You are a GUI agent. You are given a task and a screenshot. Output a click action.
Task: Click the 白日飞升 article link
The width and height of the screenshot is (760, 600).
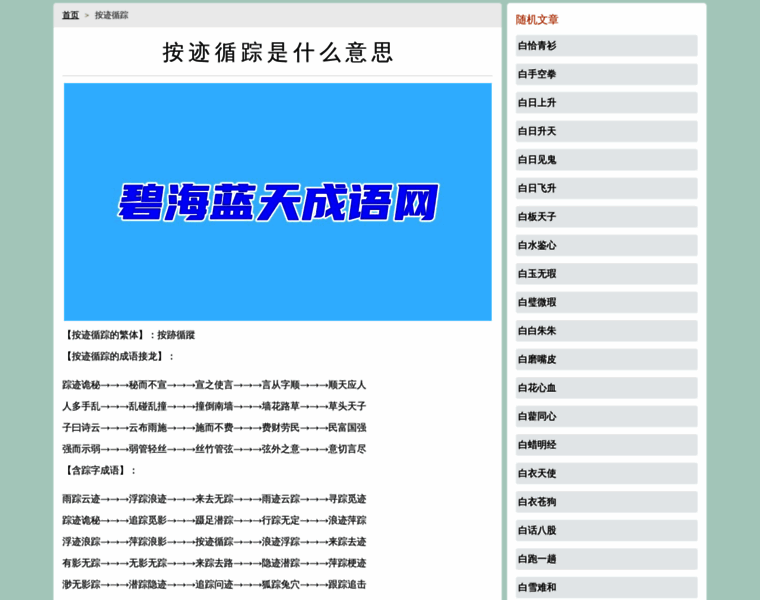coord(537,188)
